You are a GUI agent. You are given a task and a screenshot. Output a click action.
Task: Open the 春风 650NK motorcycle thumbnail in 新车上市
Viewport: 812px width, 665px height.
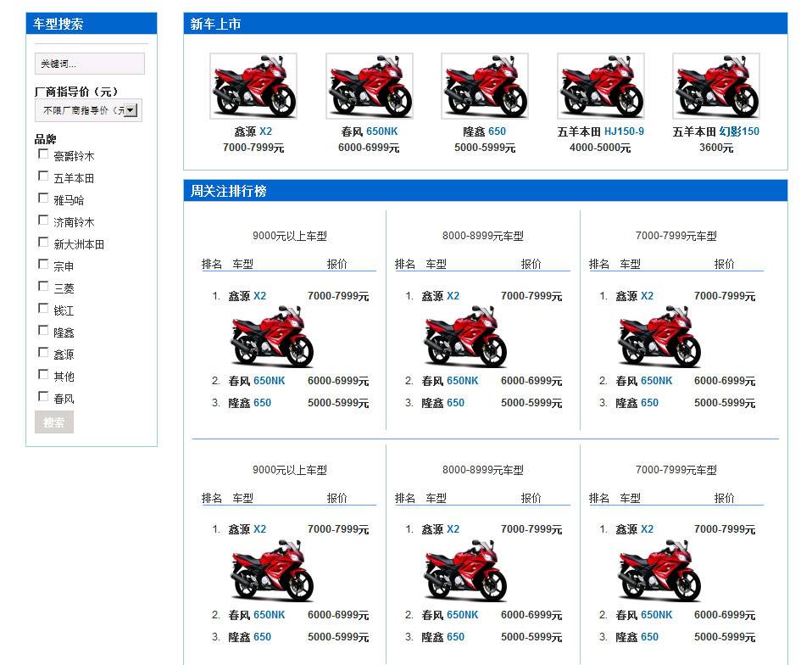[x=369, y=86]
